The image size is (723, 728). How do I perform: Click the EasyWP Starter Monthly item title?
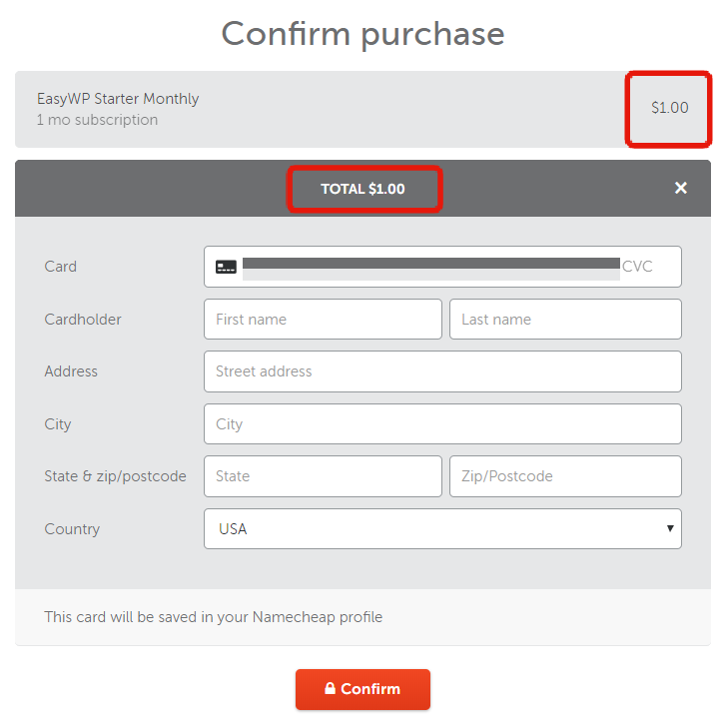(x=118, y=99)
